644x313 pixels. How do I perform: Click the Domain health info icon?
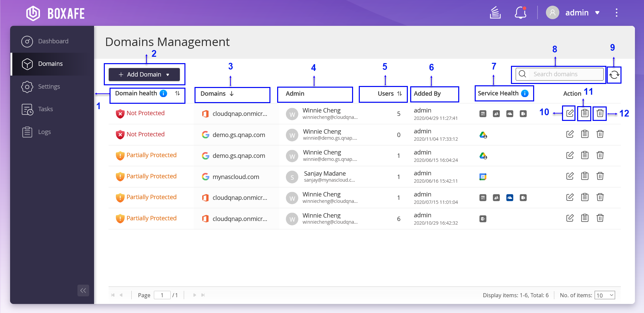click(164, 93)
